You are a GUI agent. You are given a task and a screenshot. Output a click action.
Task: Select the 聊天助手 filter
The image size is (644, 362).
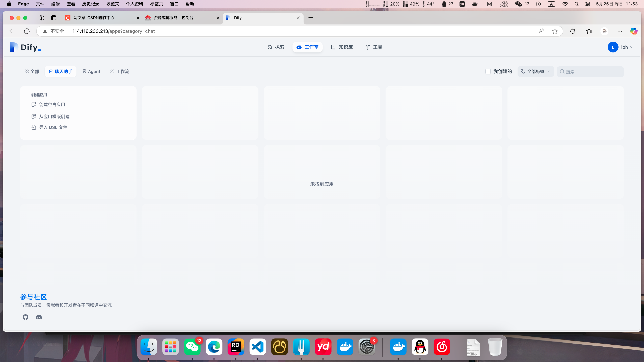tap(61, 71)
